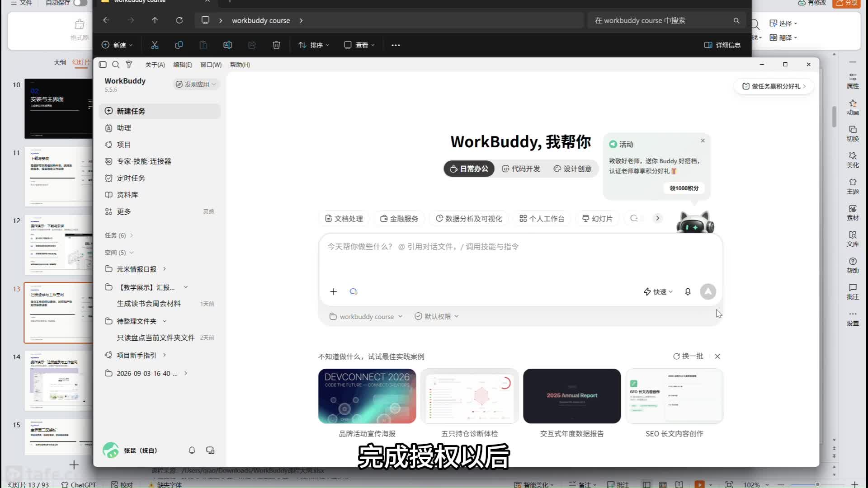
Task: Click the chat bubble icon in input box
Action: click(354, 291)
